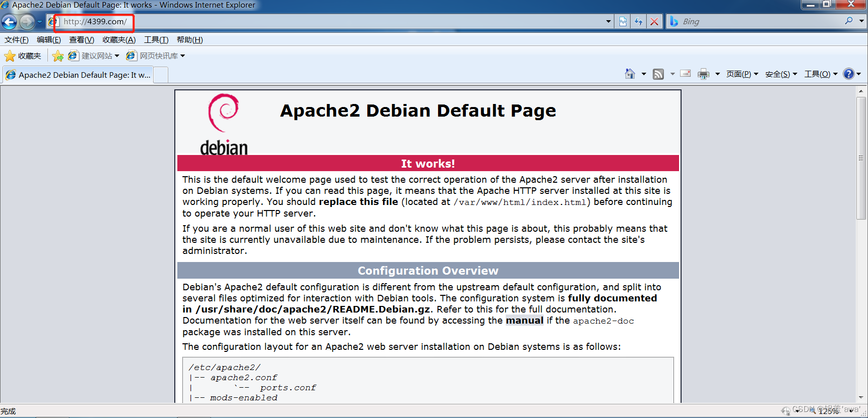Click the Debian swirl logo image

point(224,125)
